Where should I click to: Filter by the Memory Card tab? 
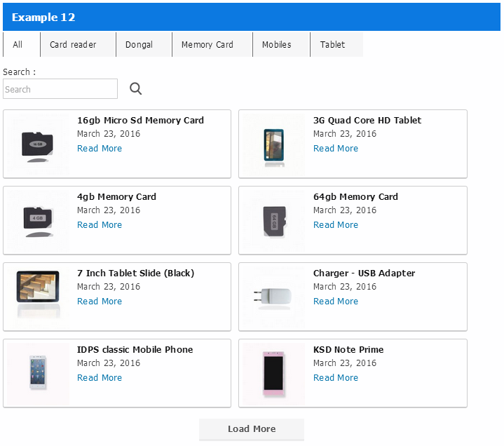pyautogui.click(x=207, y=44)
